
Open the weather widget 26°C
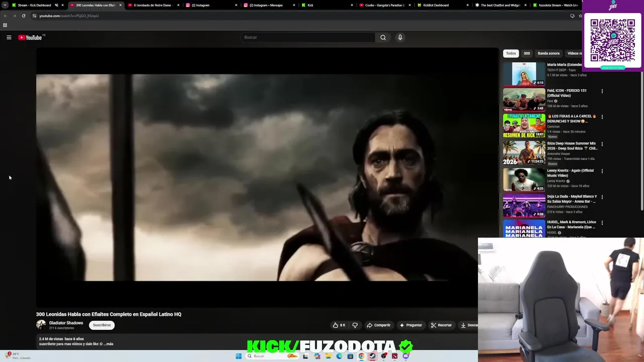[x=18, y=355]
